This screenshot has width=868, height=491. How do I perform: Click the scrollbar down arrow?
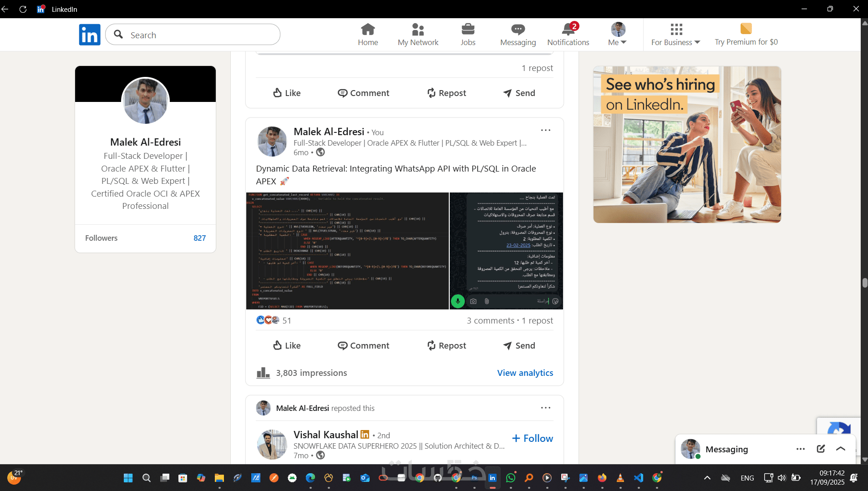[864, 460]
